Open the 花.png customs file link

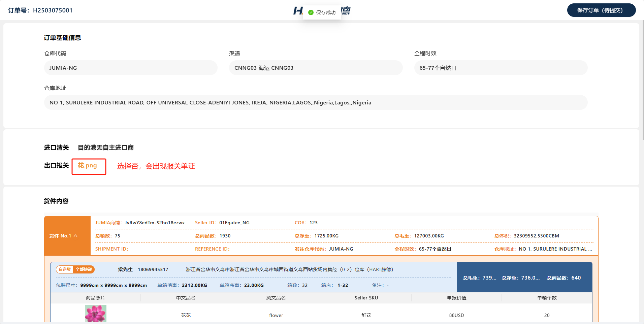(x=87, y=165)
